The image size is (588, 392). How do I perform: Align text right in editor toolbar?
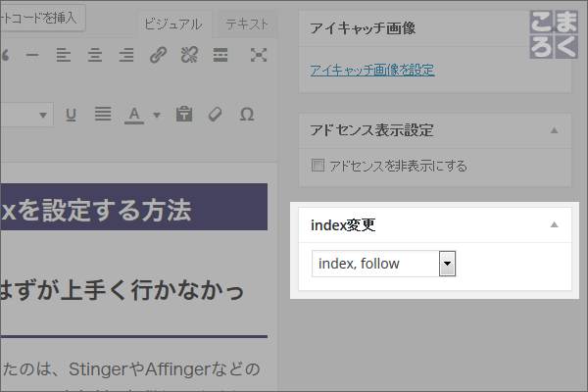126,55
